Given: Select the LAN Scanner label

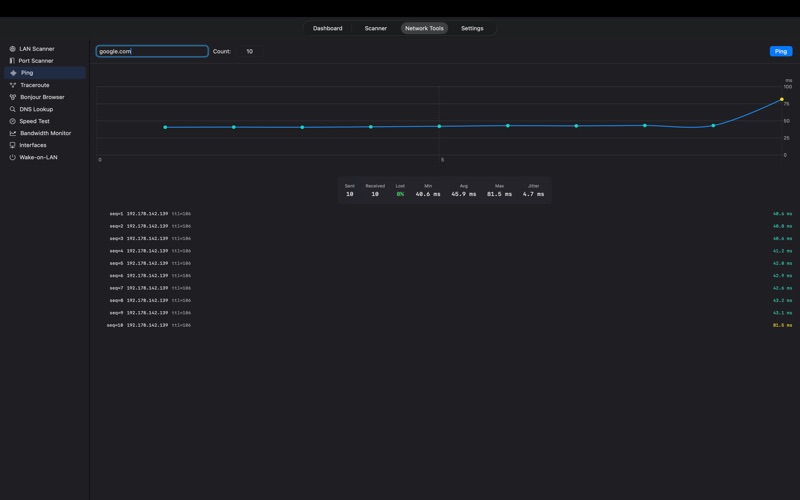Looking at the screenshot, I should 37,49.
